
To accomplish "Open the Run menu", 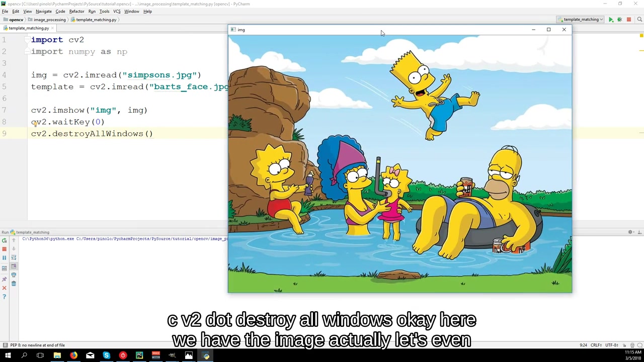I will coord(92,11).
